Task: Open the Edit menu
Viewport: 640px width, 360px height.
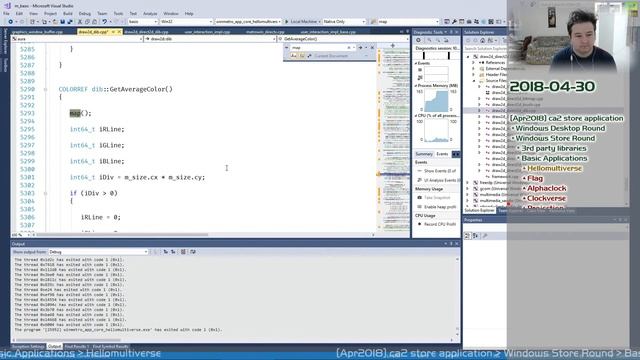Action: 19,13
